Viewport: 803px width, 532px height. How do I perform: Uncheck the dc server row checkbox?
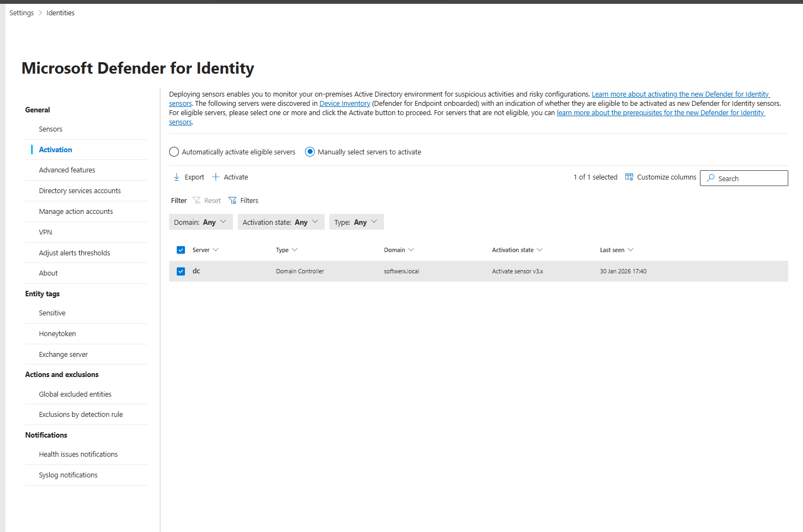[x=181, y=271]
